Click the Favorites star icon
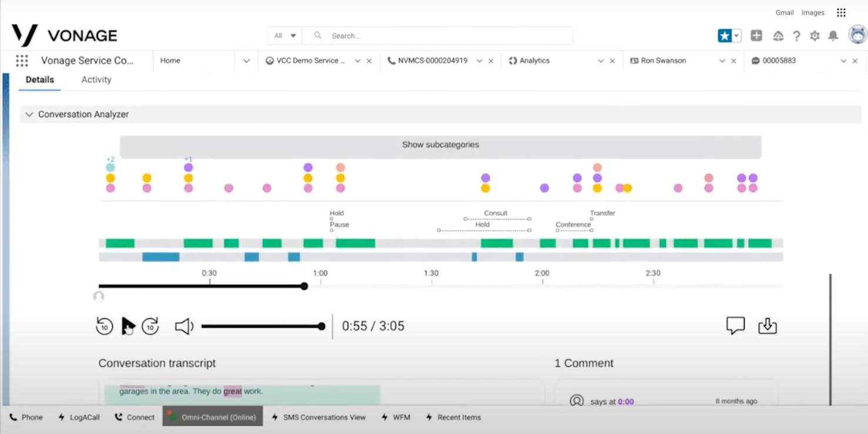 tap(724, 36)
